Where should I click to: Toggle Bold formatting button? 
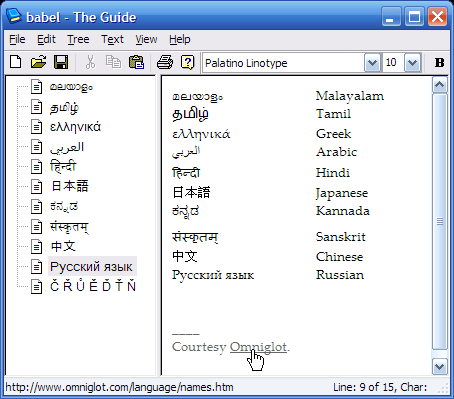click(440, 62)
